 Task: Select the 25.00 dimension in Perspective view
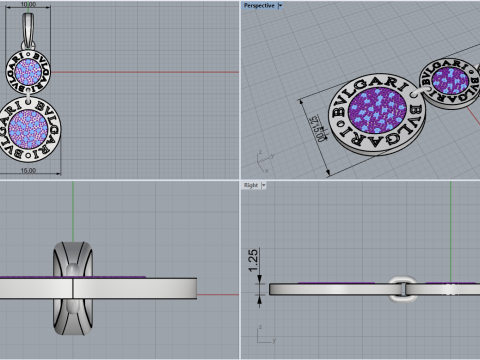tap(318, 128)
